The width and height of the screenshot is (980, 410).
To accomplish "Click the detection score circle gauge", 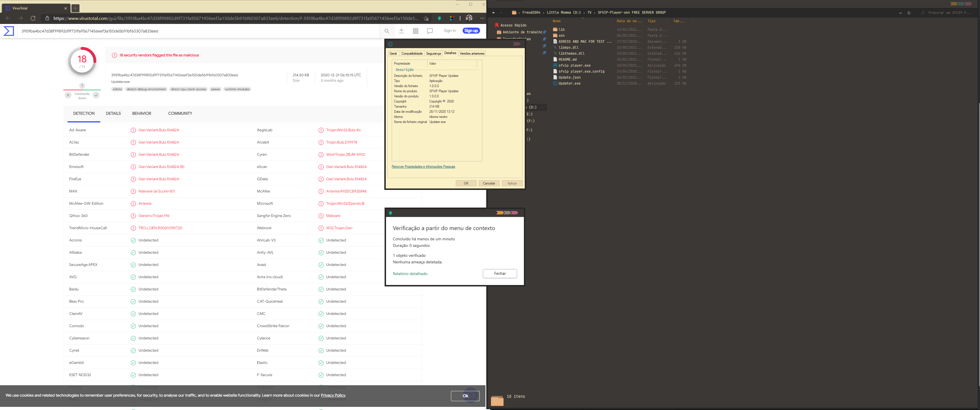I will click(x=82, y=61).
